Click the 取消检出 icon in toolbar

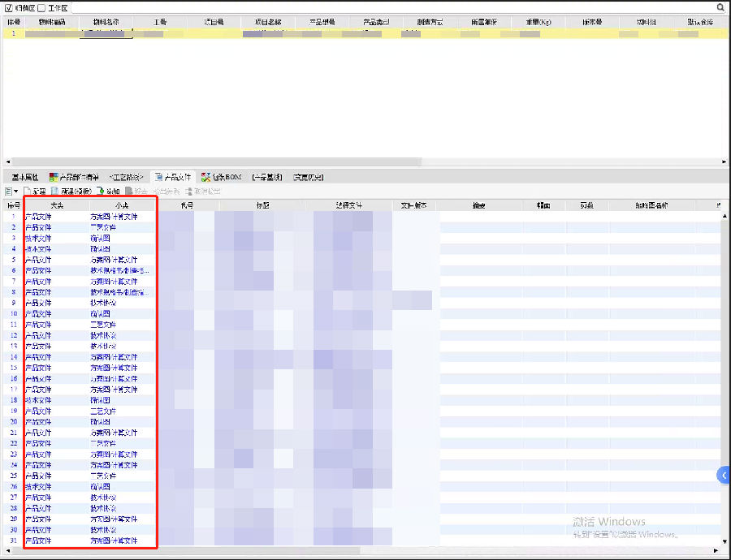tap(189, 192)
